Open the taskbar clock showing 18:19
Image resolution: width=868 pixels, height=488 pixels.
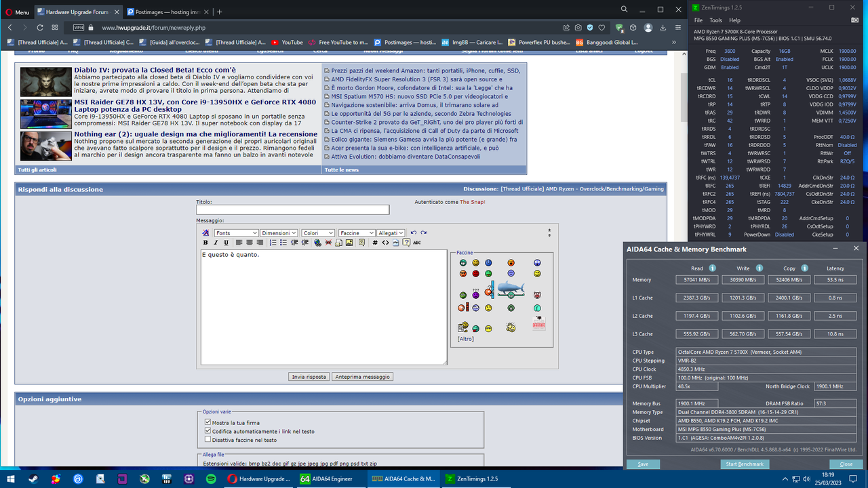pos(827,479)
